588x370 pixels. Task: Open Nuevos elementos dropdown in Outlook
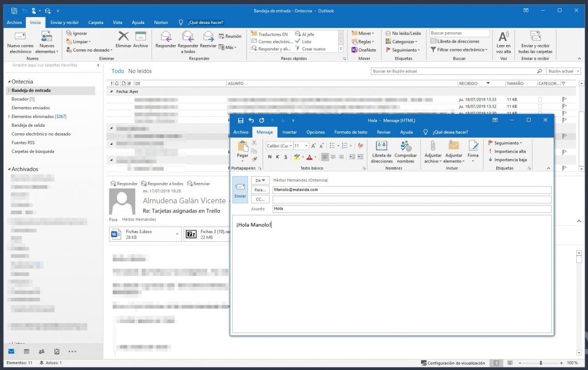47,42
